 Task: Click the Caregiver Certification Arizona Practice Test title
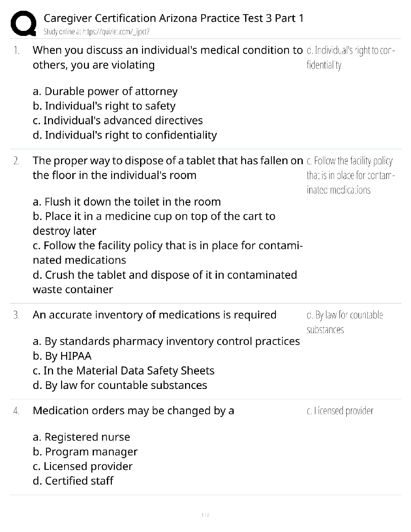click(x=174, y=18)
